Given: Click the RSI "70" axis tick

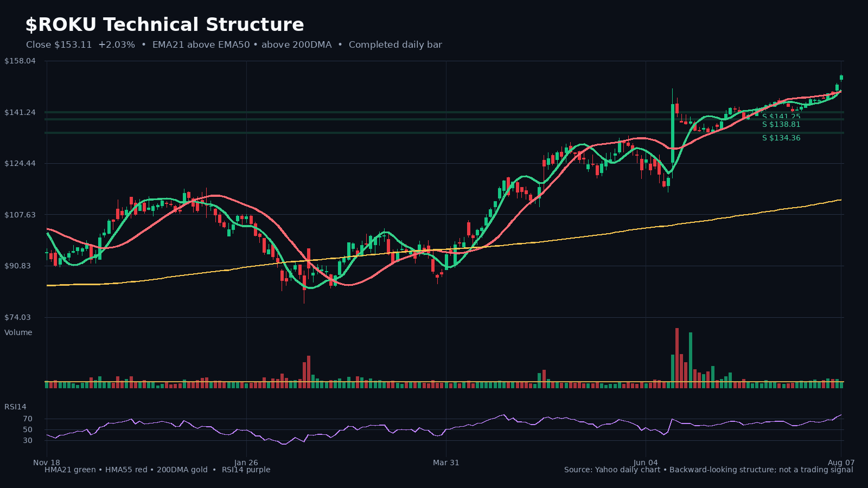Looking at the screenshot, I should click(x=28, y=419).
